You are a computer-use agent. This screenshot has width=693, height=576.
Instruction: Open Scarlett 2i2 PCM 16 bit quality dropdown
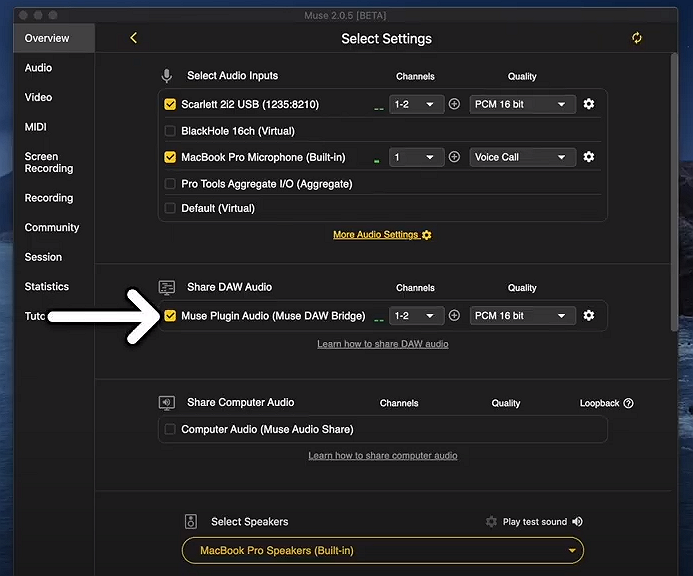(x=523, y=104)
